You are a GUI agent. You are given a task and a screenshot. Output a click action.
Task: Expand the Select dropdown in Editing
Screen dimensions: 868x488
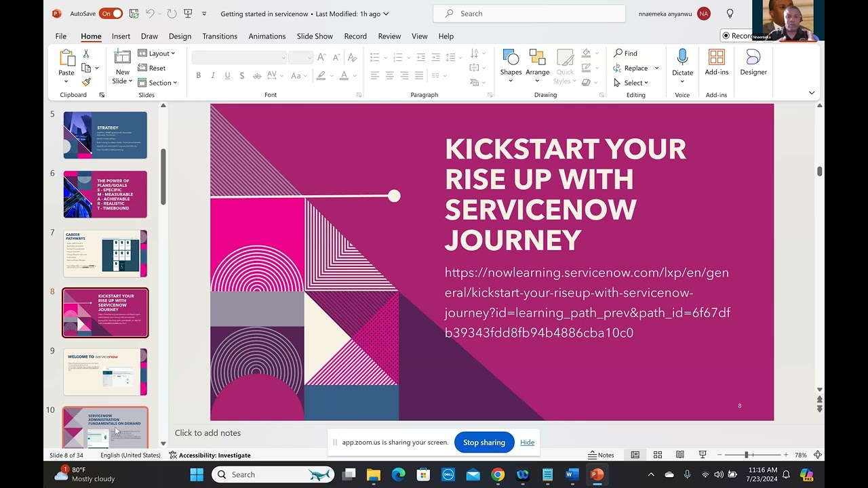click(631, 83)
